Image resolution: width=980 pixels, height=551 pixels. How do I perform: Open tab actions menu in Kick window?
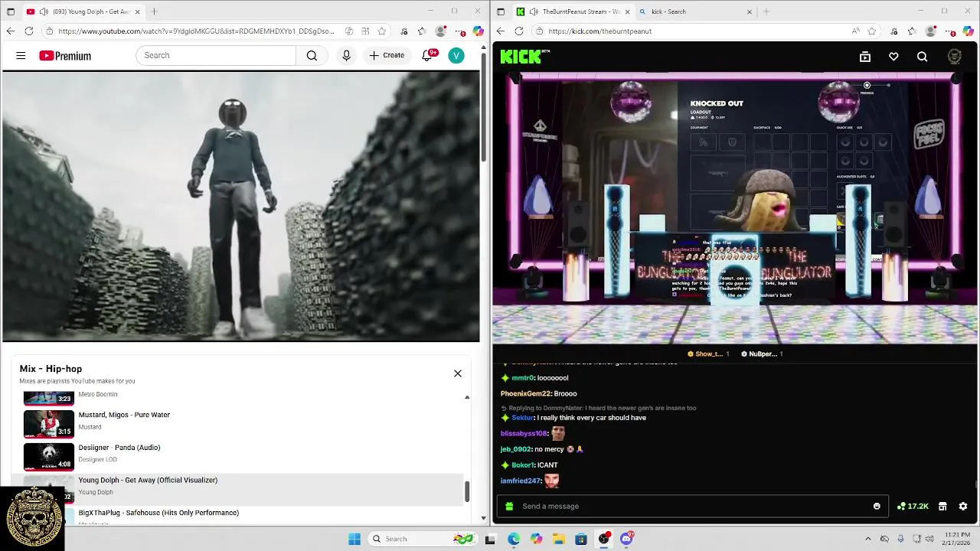(x=501, y=11)
